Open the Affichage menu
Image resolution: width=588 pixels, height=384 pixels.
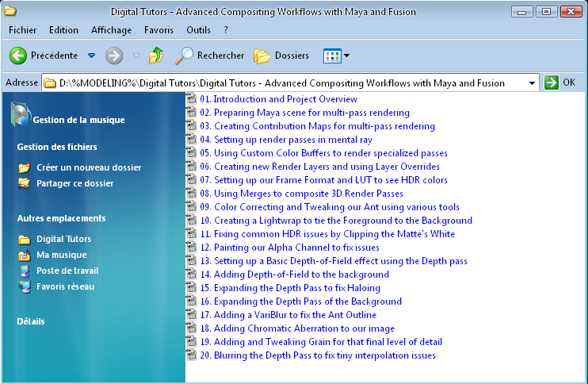click(112, 30)
